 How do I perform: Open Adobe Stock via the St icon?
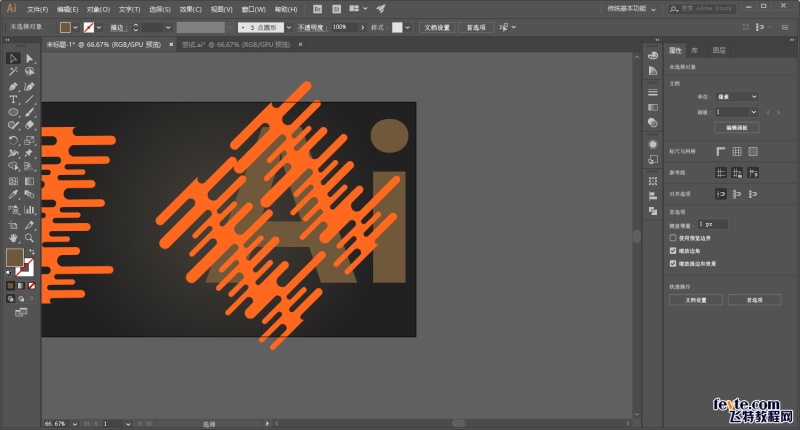click(x=336, y=9)
